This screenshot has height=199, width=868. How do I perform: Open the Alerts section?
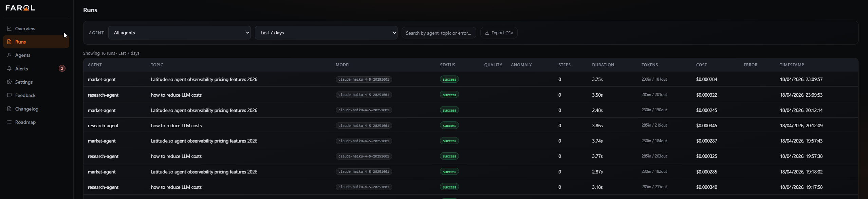(x=36, y=69)
